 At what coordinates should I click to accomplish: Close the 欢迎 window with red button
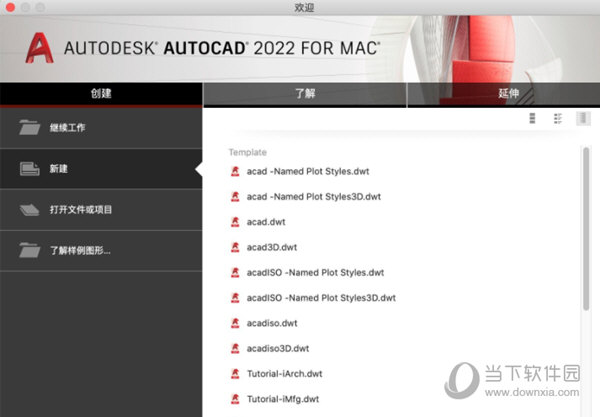10,7
